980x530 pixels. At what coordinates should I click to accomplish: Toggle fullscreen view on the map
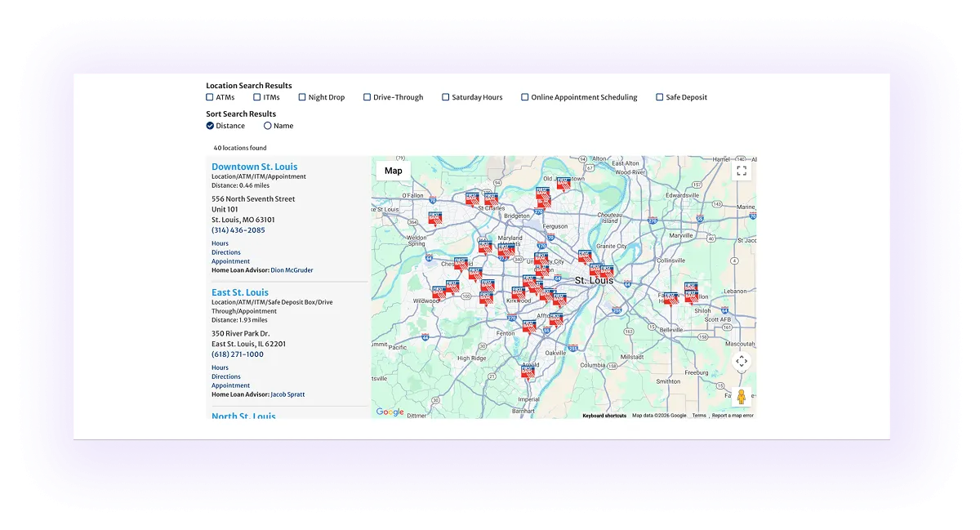[742, 170]
